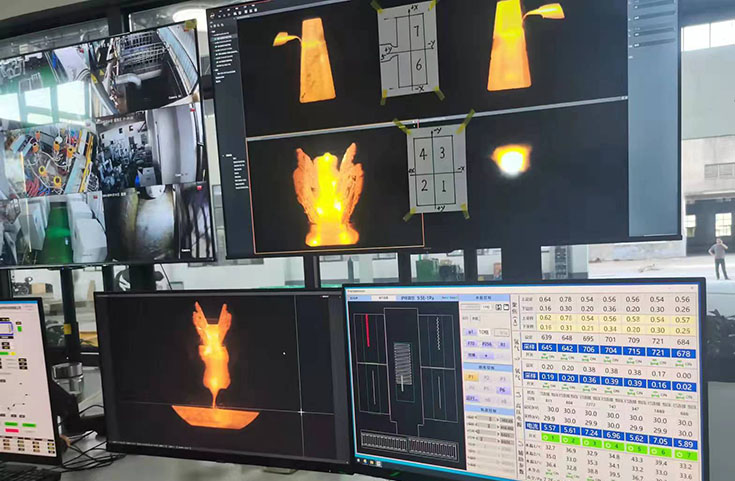Viewport: 735px width, 481px height.
Task: Click the blue cell showing 0.02
Action: click(684, 386)
